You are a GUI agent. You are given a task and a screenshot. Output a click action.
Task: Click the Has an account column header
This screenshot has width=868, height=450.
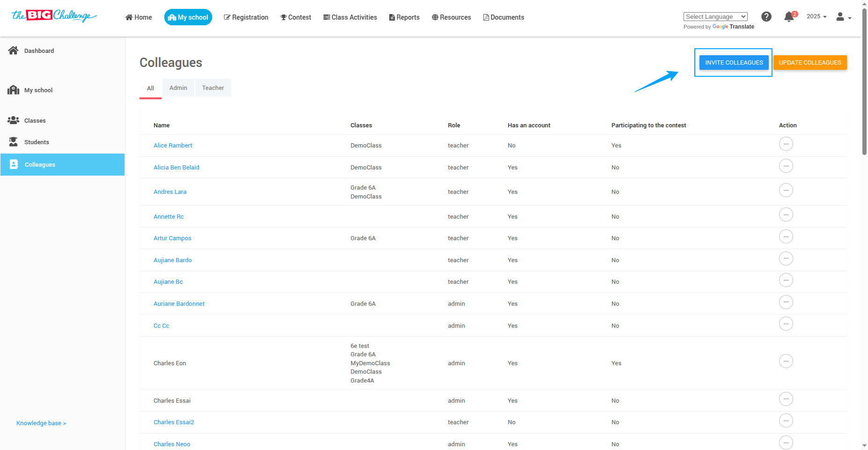(529, 125)
